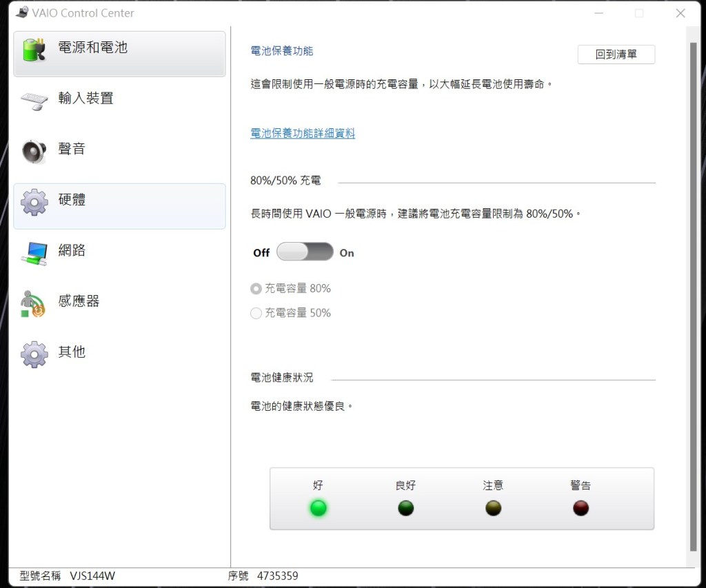
Task: Click the 注意 yellow status indicator light
Action: pos(493,509)
